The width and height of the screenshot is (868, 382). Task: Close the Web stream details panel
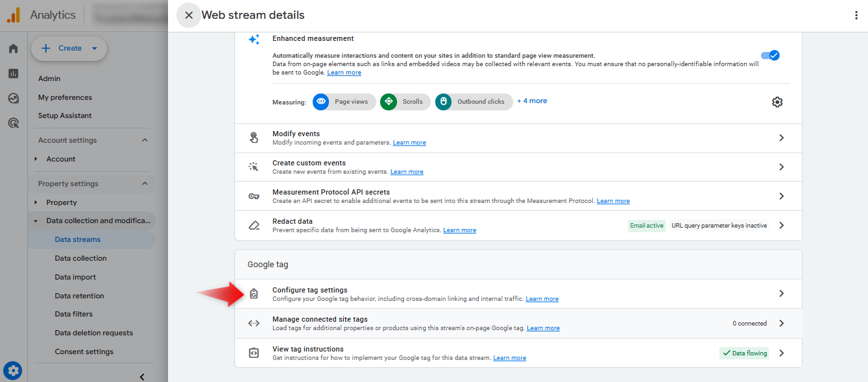coord(189,15)
